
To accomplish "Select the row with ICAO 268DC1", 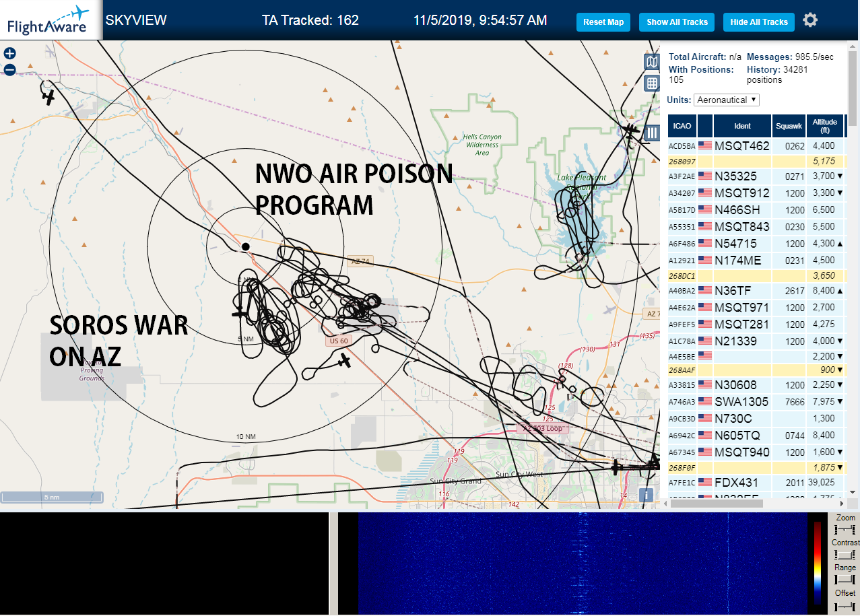I will (757, 276).
